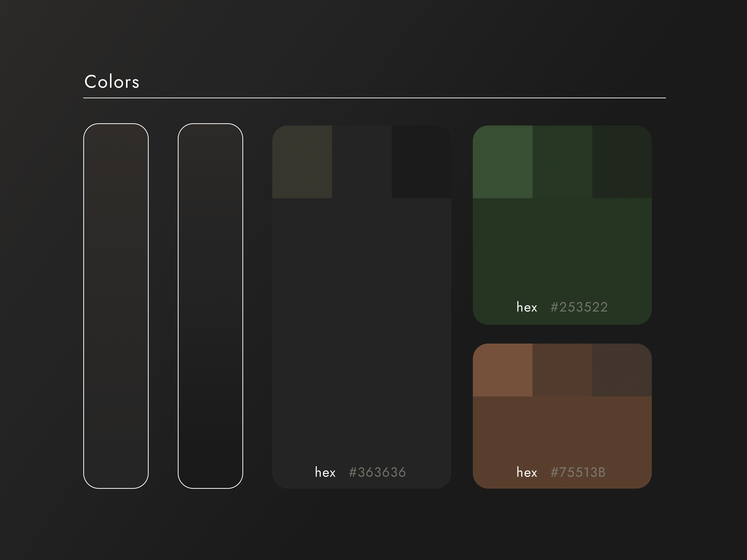The height and width of the screenshot is (560, 747).
Task: Click the #363636 hex code
Action: pyautogui.click(x=377, y=472)
